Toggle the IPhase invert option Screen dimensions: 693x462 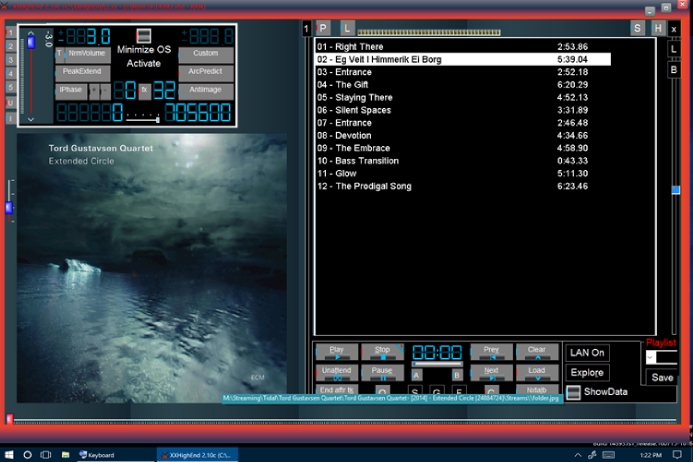(71, 91)
